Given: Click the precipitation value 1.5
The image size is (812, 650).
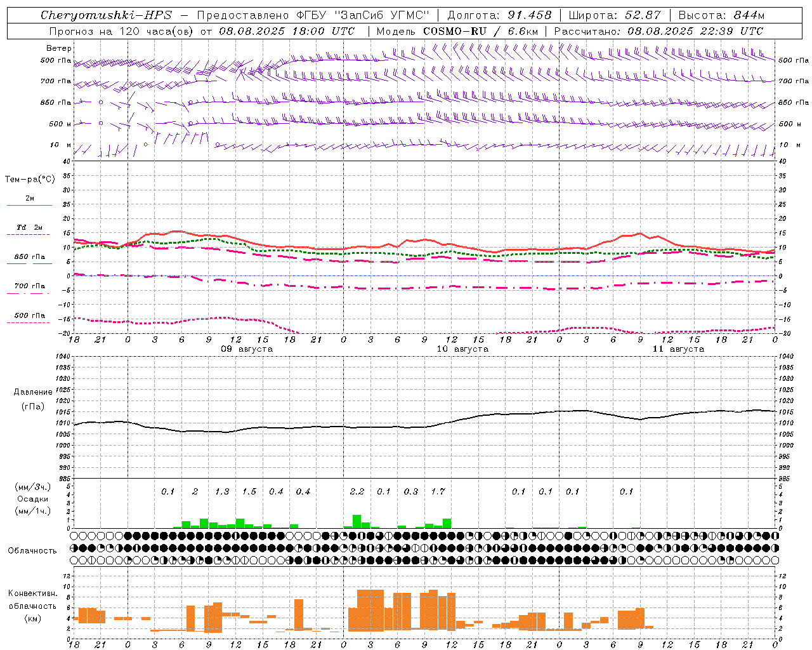Looking at the screenshot, I should click(x=249, y=491).
